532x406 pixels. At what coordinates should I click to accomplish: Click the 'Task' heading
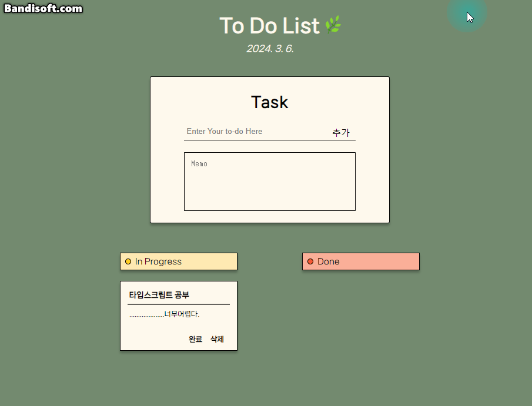pyautogui.click(x=270, y=102)
